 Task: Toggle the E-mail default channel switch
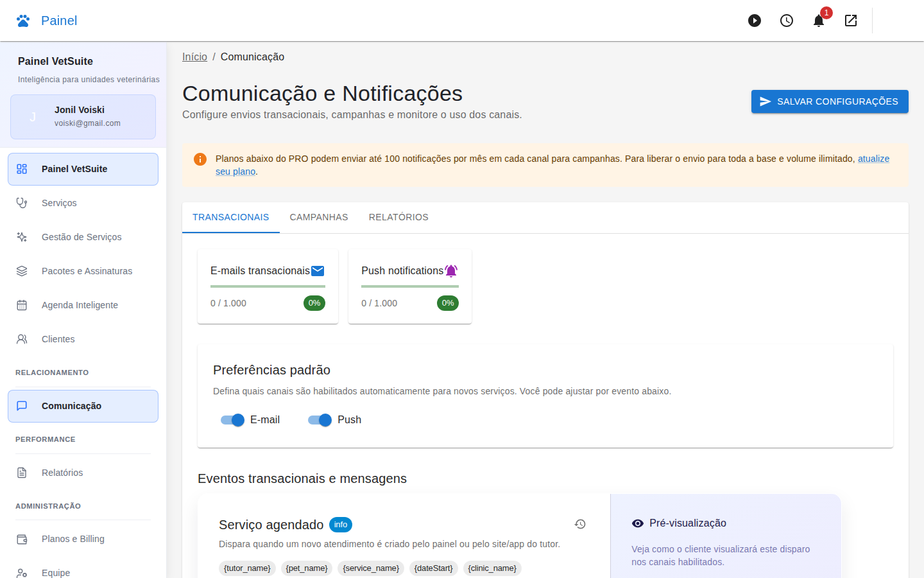[232, 420]
